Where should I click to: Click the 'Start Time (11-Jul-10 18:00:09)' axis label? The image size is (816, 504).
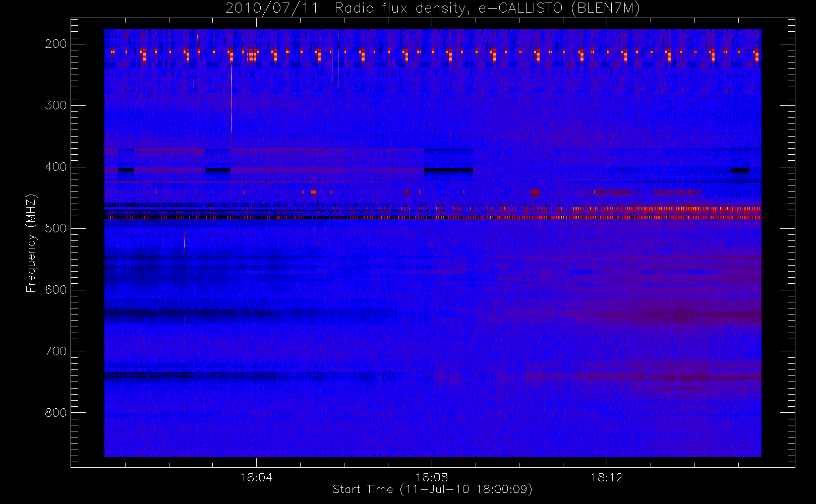coord(433,489)
